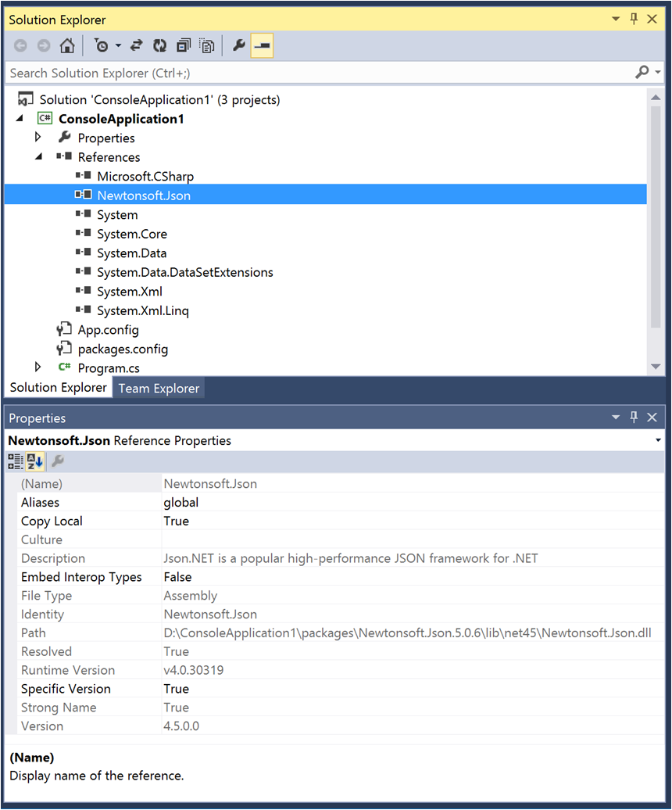Switch property grid to Categorized view
This screenshot has height=810, width=672.
16,461
